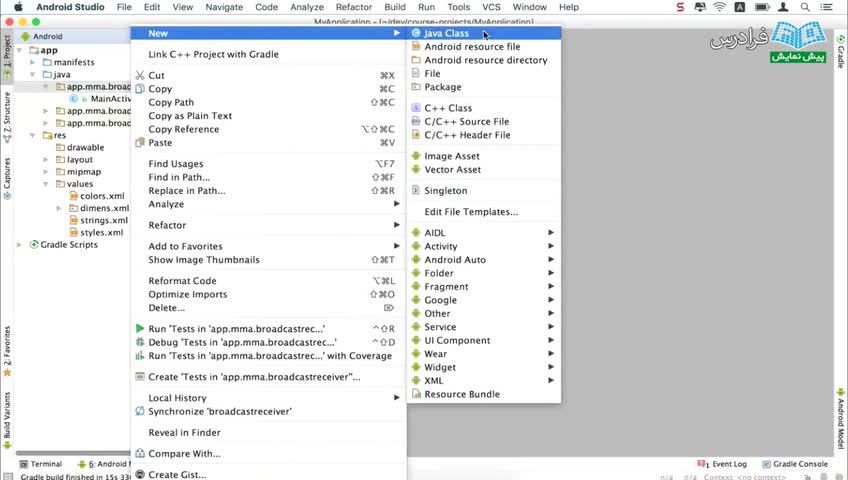Viewport: 848px width, 480px height.
Task: Expand the Analyze submenu arrow
Action: [396, 204]
